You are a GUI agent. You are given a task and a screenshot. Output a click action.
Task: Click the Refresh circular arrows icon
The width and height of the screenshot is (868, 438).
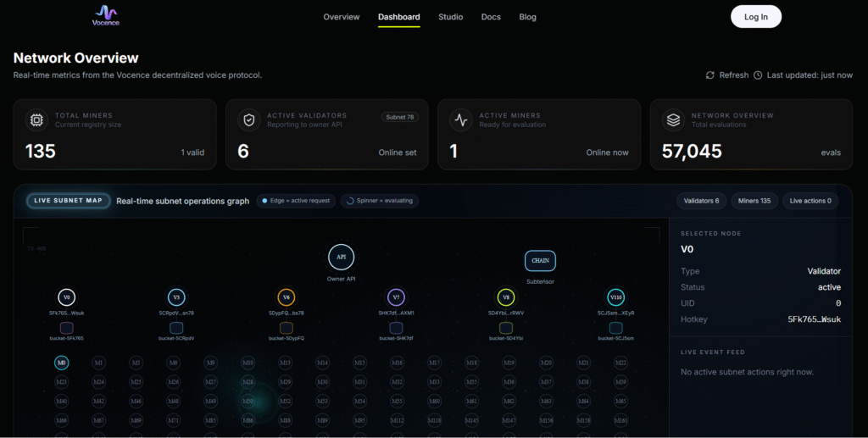point(709,75)
